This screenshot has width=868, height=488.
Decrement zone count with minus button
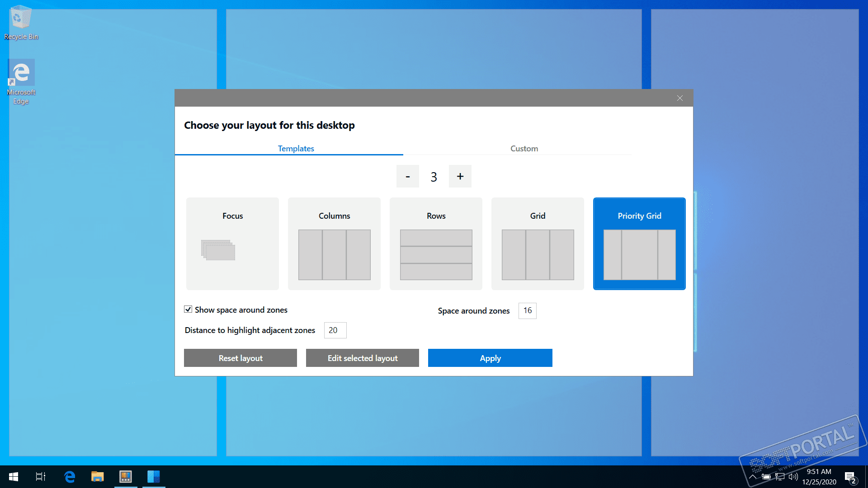407,176
